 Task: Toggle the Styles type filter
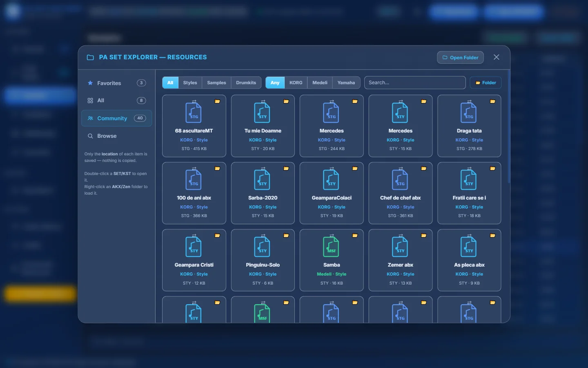tap(190, 83)
